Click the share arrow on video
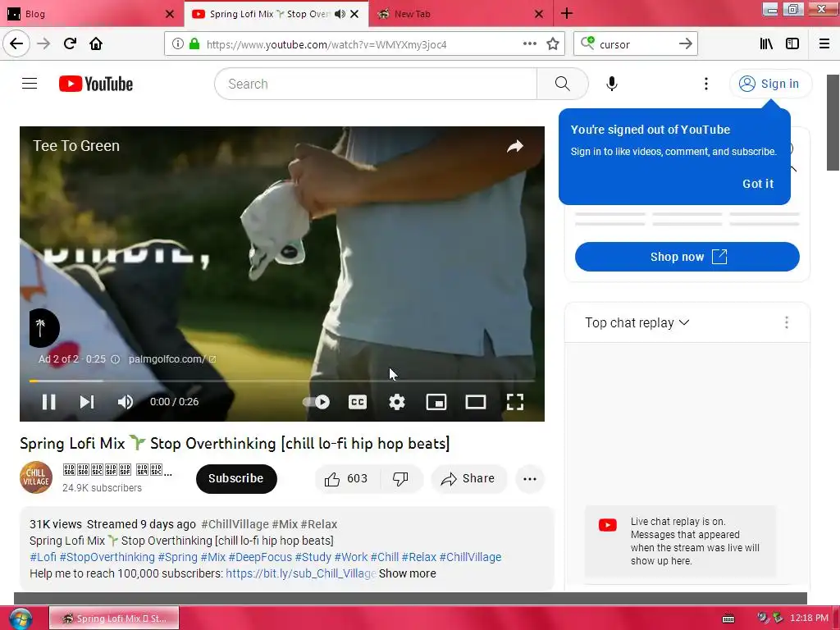840x630 pixels. coord(515,146)
